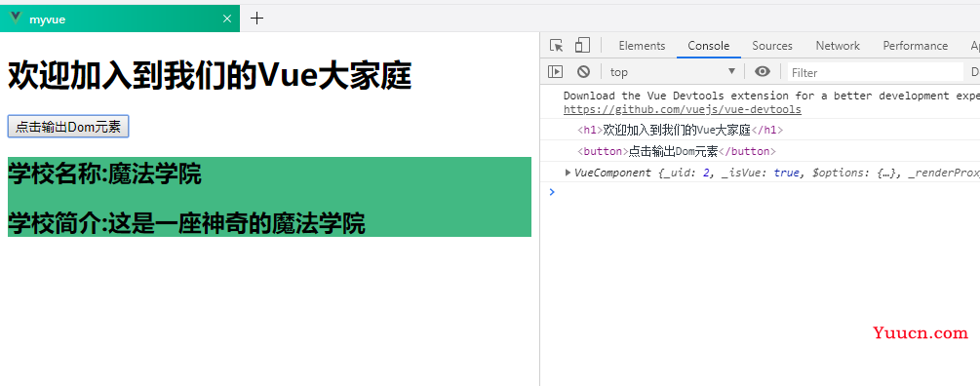Clear the console with the ban icon

click(x=584, y=72)
